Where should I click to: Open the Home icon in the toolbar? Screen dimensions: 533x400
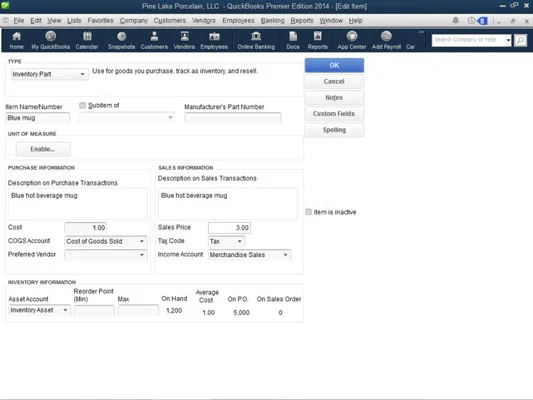[x=16, y=40]
